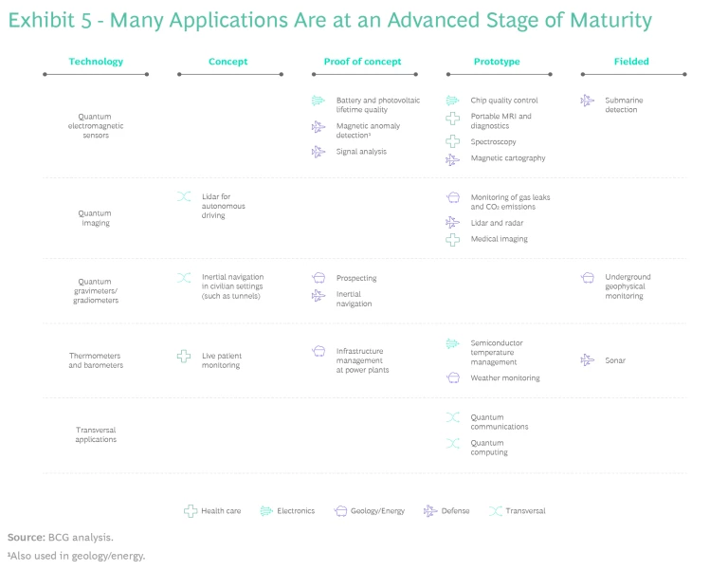728x570 pixels.
Task: Click the icon beside Lidar for autonomous driving
Action: (x=184, y=196)
